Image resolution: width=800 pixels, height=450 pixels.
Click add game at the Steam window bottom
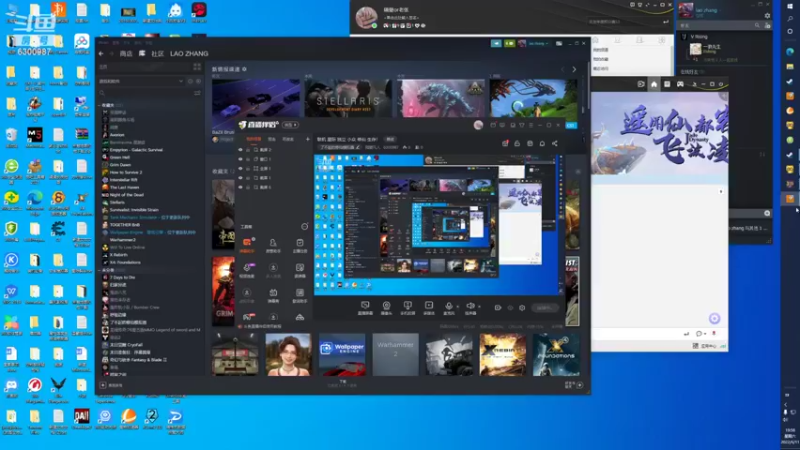(x=112, y=386)
